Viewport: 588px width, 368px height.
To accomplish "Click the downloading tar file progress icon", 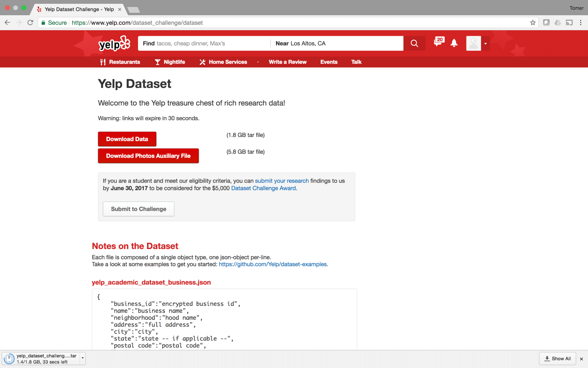I will point(9,359).
